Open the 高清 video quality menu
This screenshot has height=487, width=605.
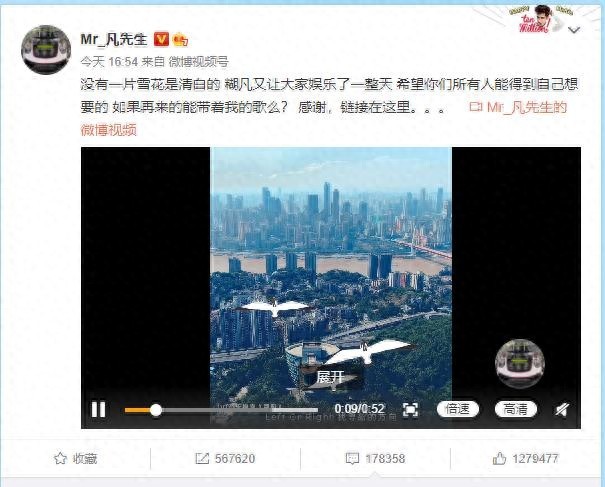coord(515,409)
